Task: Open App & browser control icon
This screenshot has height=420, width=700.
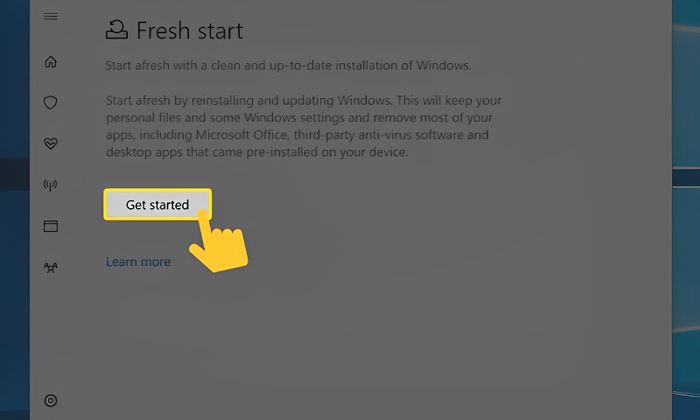Action: (51, 226)
